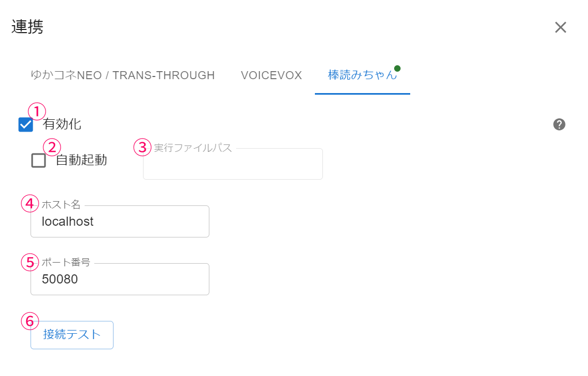
Task: Click the circled number 4 marker
Action: [30, 204]
